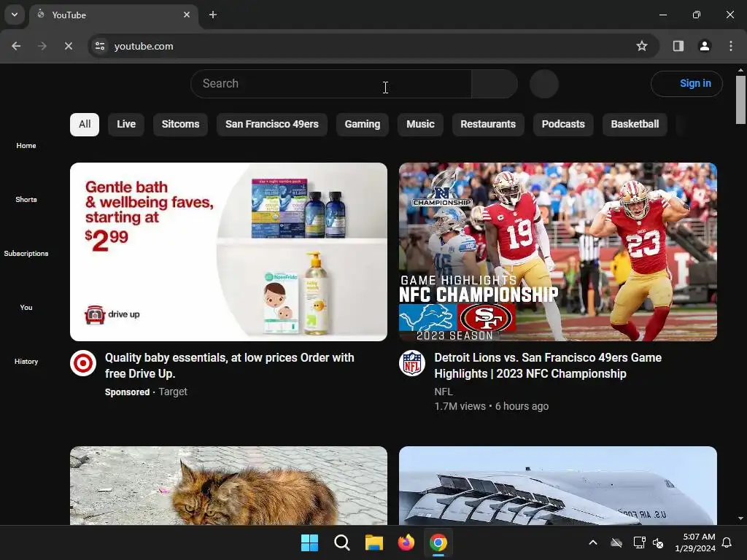Open notifications bell in taskbar
747x560 pixels.
tap(727, 542)
